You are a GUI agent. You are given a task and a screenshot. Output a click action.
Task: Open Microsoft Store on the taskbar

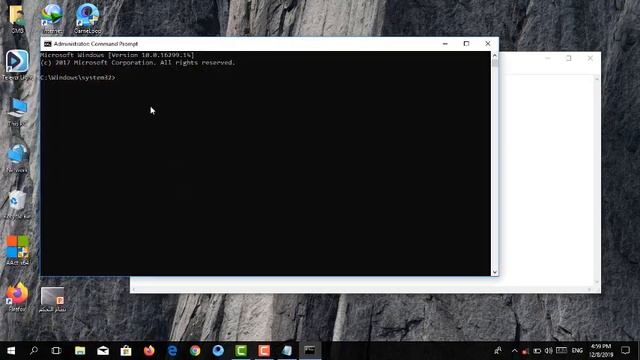coord(126,350)
